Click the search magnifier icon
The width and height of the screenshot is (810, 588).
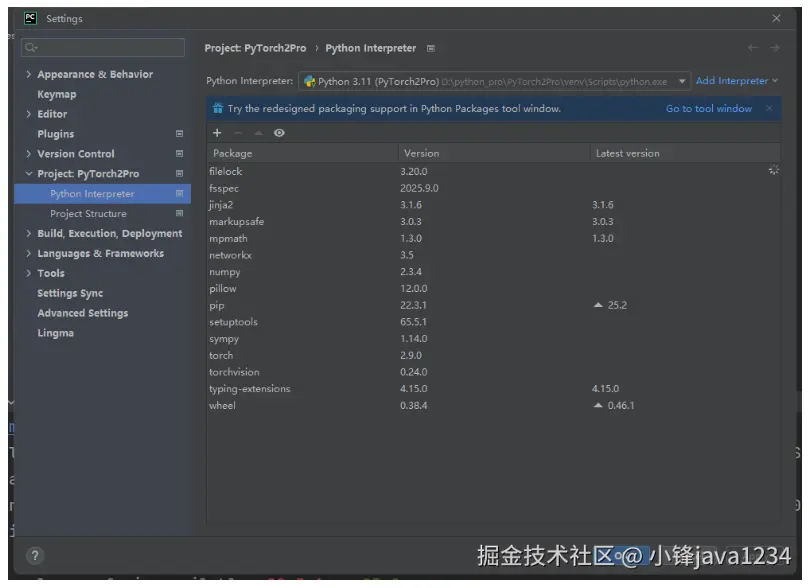[x=30, y=48]
